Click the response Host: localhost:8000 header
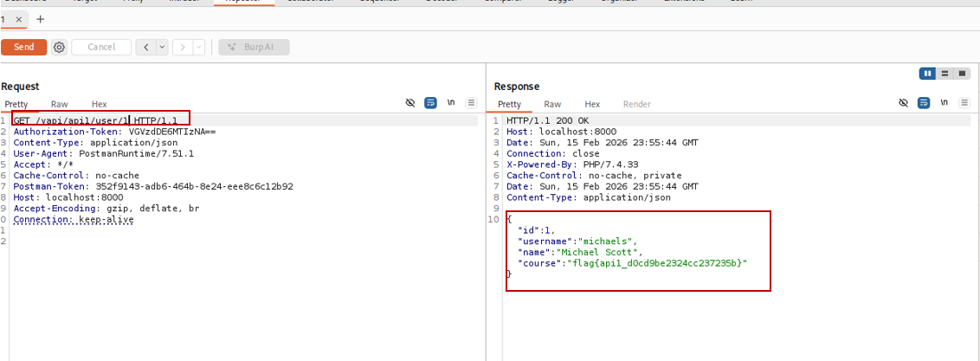The width and height of the screenshot is (980, 361). coord(561,132)
